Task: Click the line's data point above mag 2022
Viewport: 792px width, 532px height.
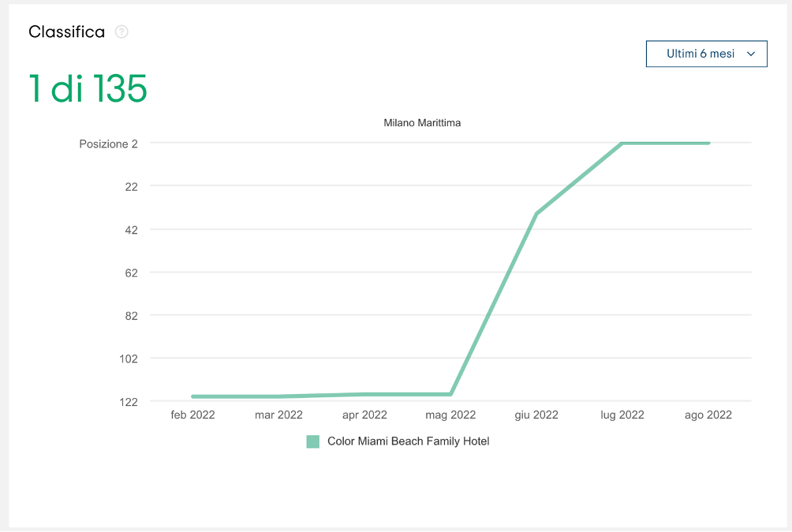Action: tap(450, 394)
